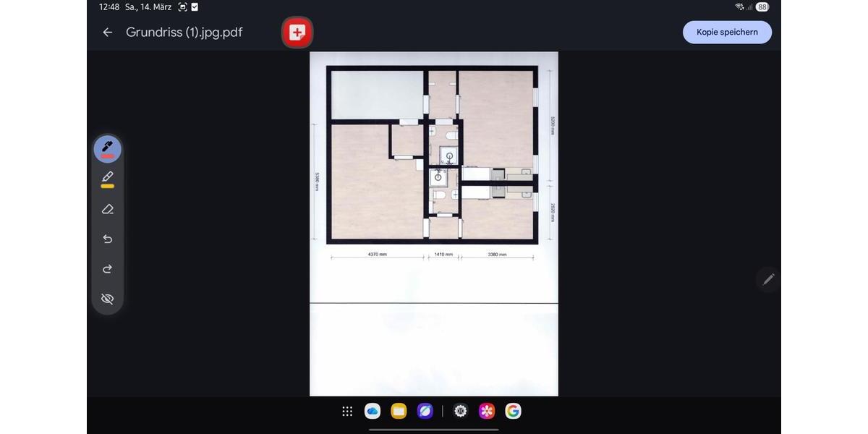Launch OneDrive from the dock
Screen dimensions: 868x434
[373, 411]
